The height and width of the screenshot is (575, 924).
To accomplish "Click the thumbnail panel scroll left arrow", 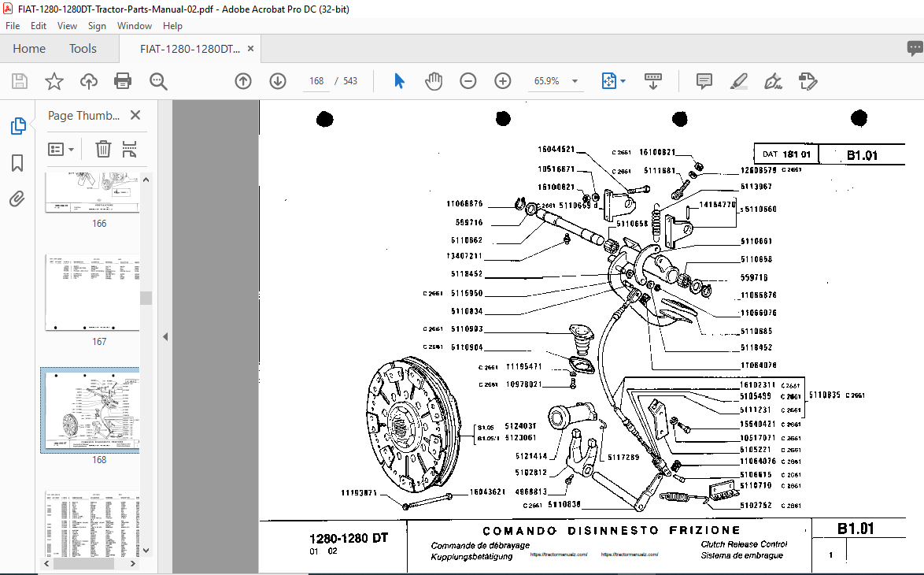I will coord(46,564).
